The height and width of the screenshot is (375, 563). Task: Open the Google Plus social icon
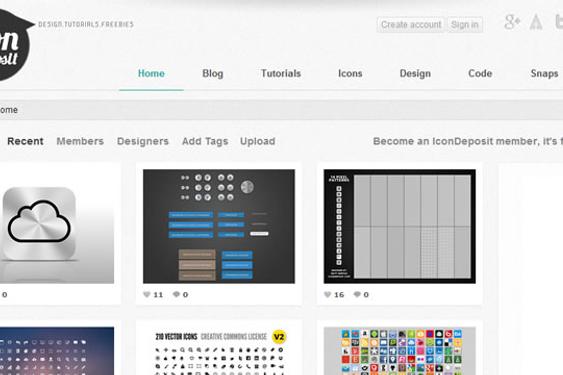[x=512, y=22]
